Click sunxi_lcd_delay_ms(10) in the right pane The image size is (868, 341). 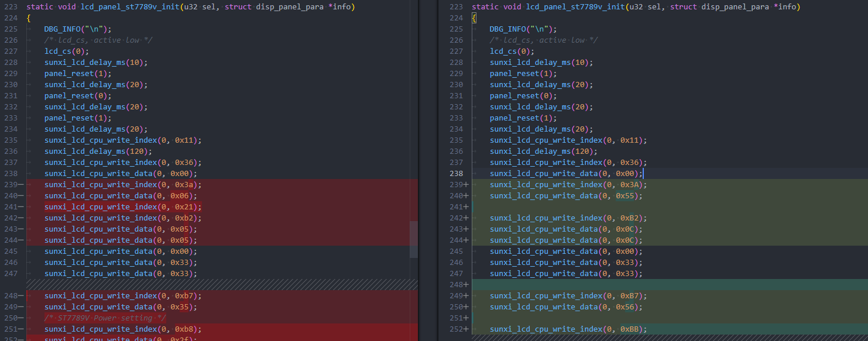pos(542,63)
